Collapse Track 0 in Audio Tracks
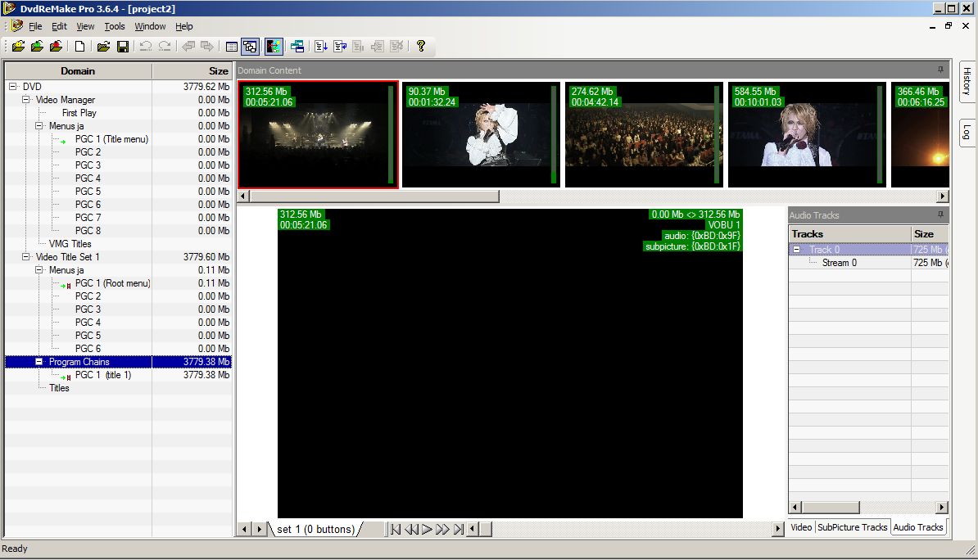 [x=796, y=250]
